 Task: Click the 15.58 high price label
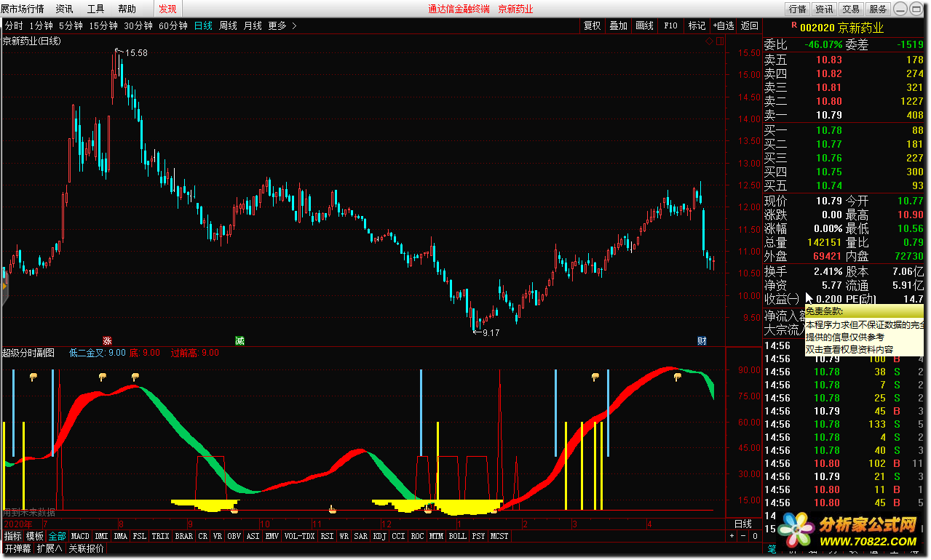point(136,52)
